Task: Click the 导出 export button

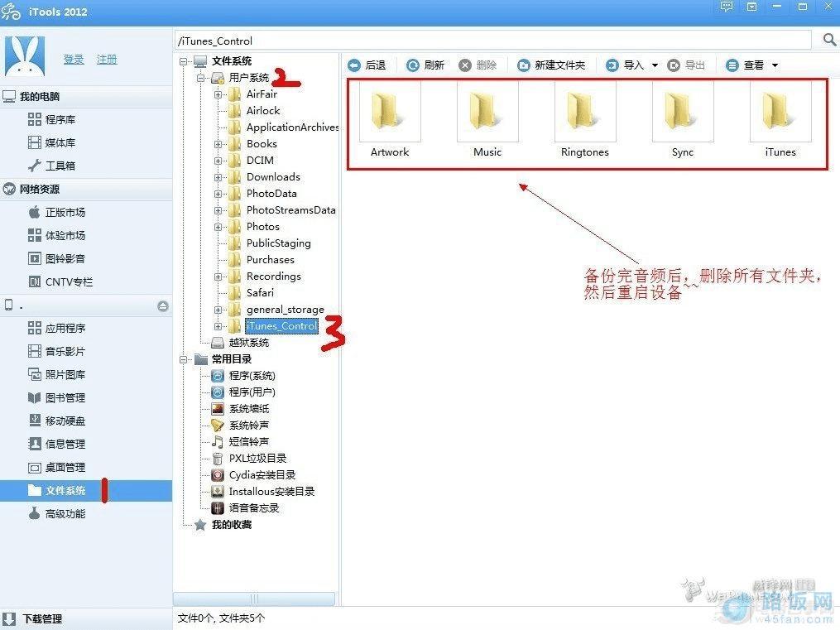Action: pyautogui.click(x=686, y=65)
